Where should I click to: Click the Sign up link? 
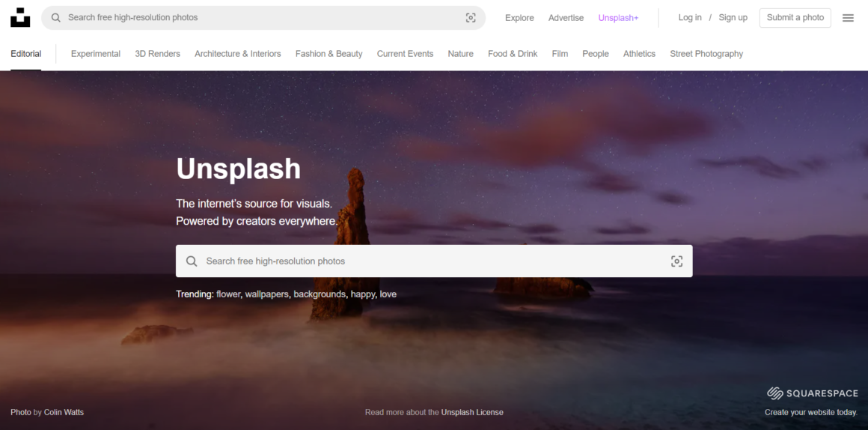pos(733,17)
